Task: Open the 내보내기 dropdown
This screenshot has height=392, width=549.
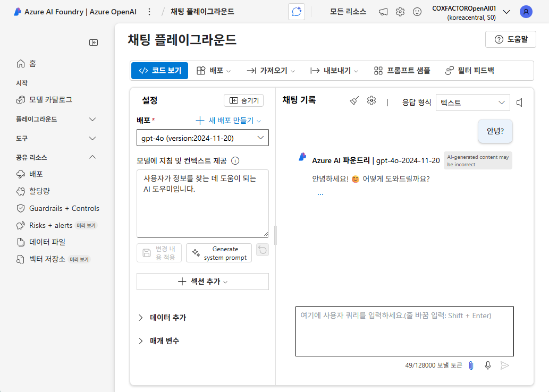Action: click(x=334, y=71)
